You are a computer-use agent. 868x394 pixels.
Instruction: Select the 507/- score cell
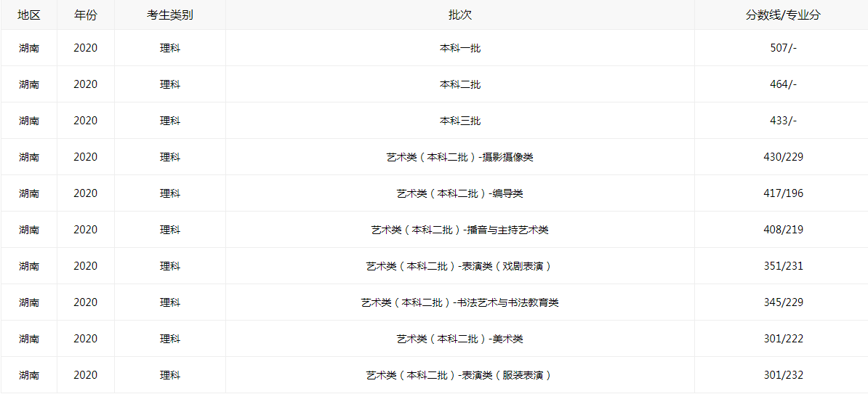(783, 48)
